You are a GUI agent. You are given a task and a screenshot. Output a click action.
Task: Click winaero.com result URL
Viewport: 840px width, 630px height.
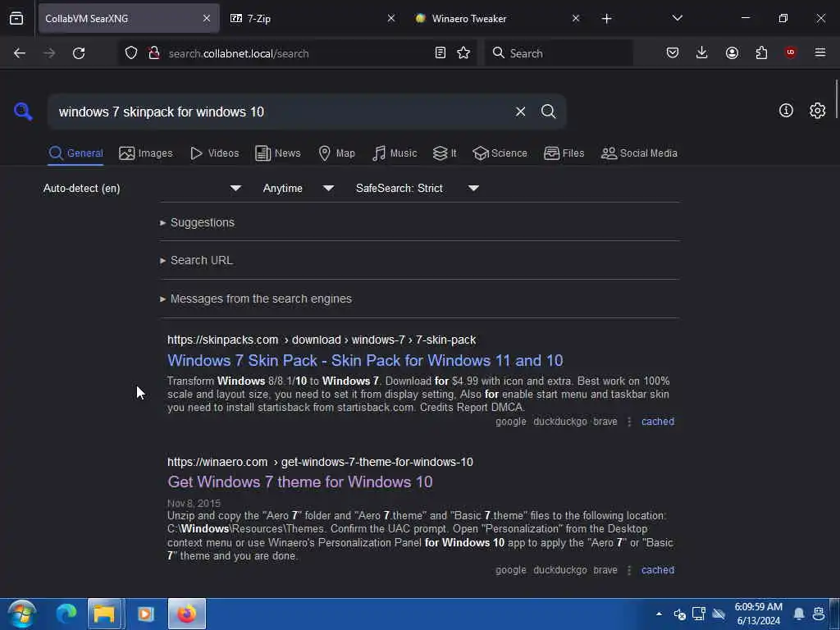pos(320,462)
